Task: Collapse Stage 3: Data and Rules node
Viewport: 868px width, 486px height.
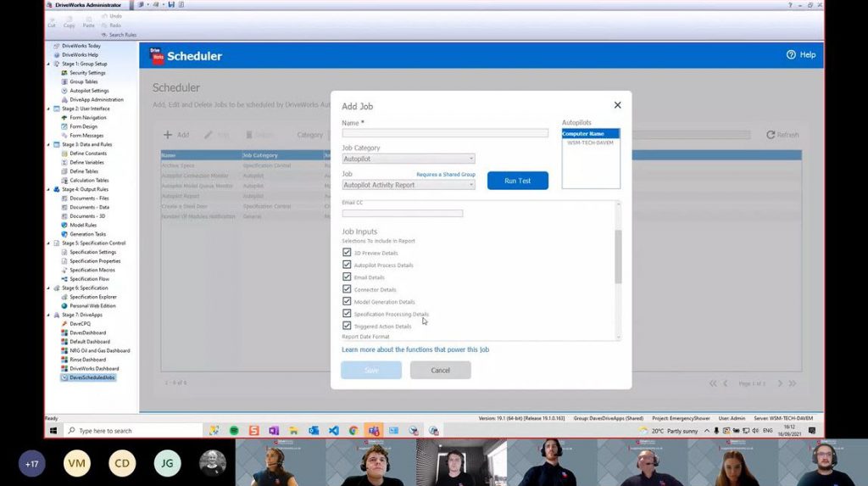Action: pos(48,145)
